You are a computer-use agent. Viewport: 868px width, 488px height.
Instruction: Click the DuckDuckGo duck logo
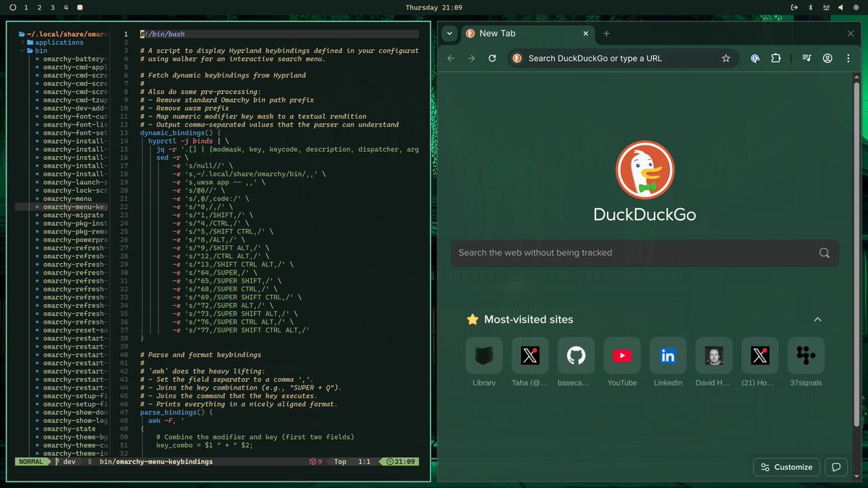(644, 171)
